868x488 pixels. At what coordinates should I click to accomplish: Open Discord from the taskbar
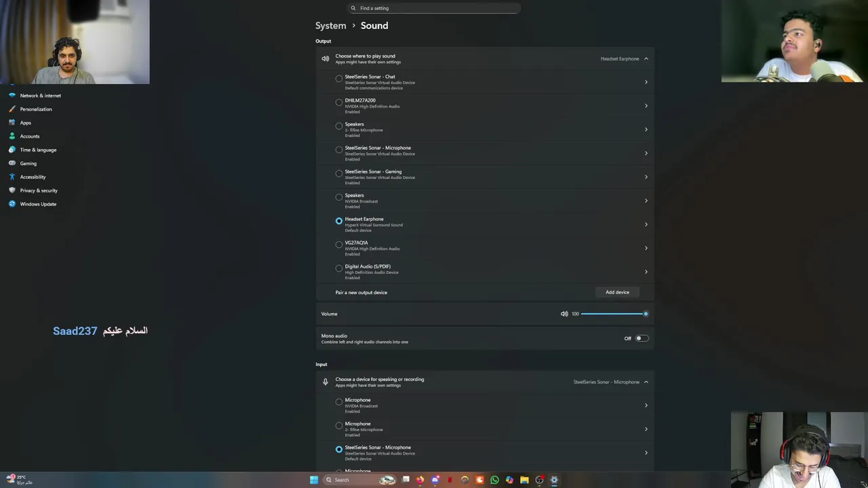(x=435, y=480)
